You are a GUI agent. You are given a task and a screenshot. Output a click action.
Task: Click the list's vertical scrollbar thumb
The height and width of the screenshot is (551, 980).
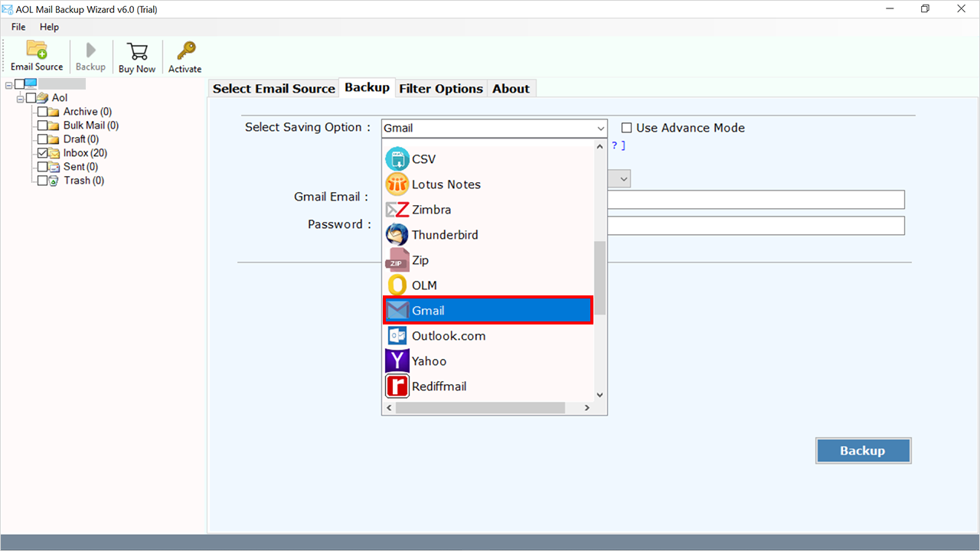600,278
